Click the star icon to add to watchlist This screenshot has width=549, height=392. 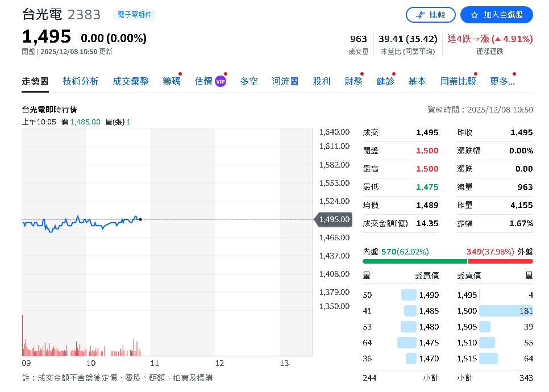[x=475, y=15]
